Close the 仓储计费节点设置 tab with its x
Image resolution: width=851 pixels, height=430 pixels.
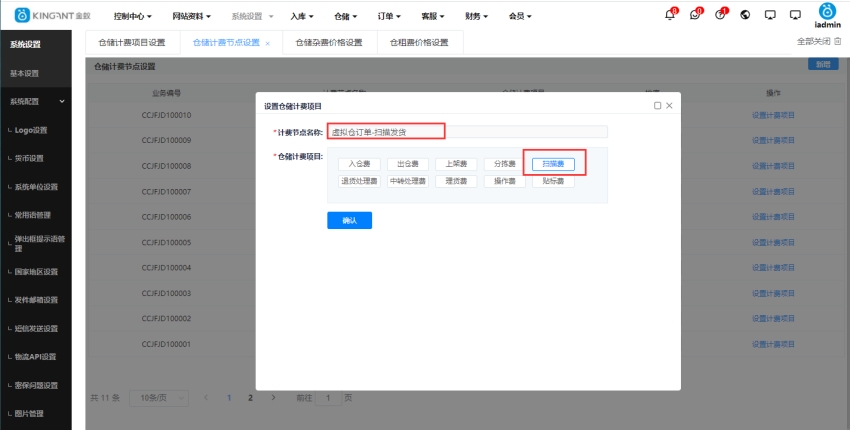(268, 43)
